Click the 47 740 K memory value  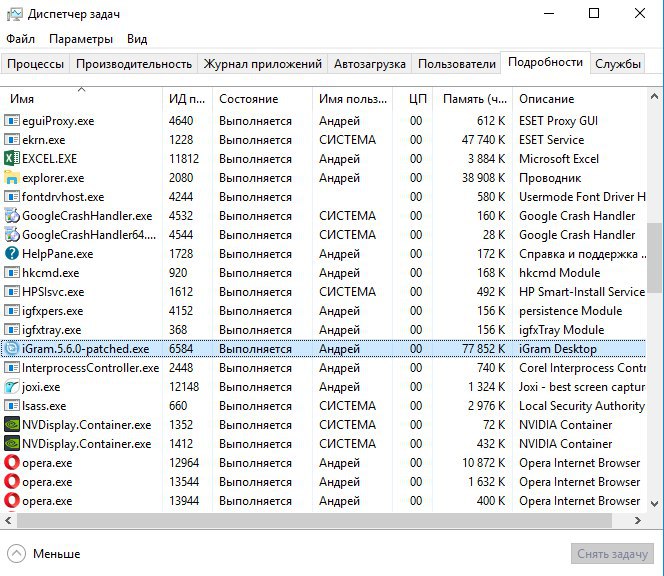(x=484, y=140)
